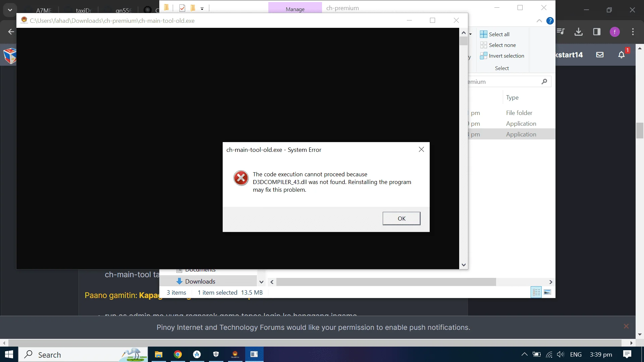Open the browser Downloads icon

click(579, 32)
